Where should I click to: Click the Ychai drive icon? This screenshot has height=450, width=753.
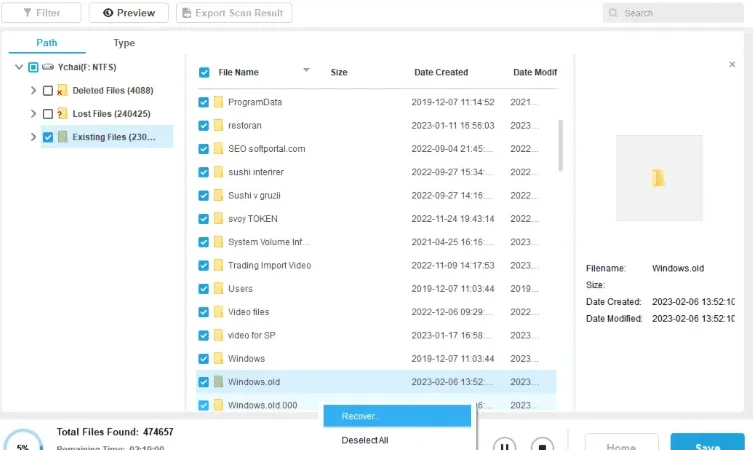[48, 67]
